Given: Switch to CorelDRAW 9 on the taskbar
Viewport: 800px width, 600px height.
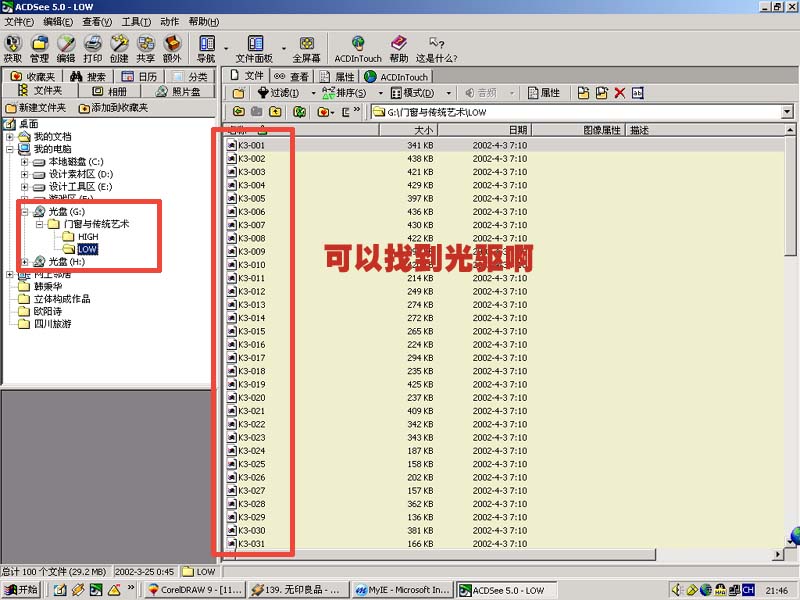Looking at the screenshot, I should click(x=196, y=590).
